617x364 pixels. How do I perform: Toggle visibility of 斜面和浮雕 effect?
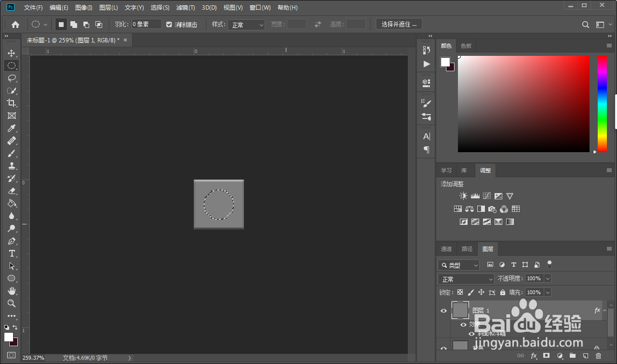point(471,333)
